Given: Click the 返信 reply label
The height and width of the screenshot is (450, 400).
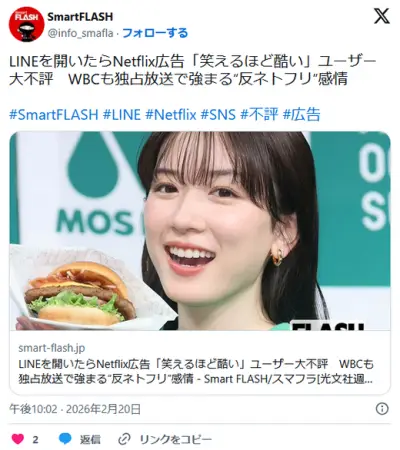Looking at the screenshot, I should coord(90,439).
